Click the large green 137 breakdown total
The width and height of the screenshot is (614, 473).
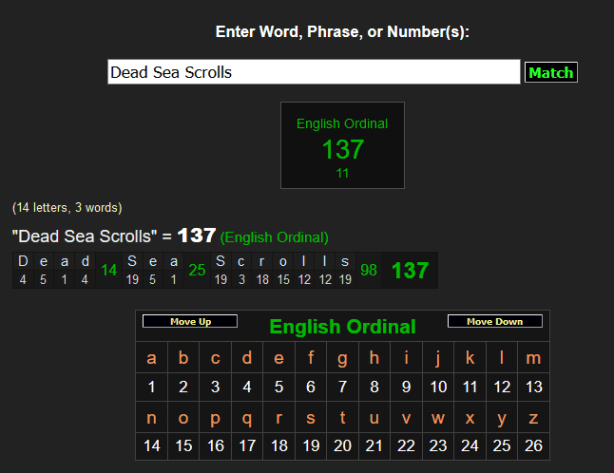[410, 270]
